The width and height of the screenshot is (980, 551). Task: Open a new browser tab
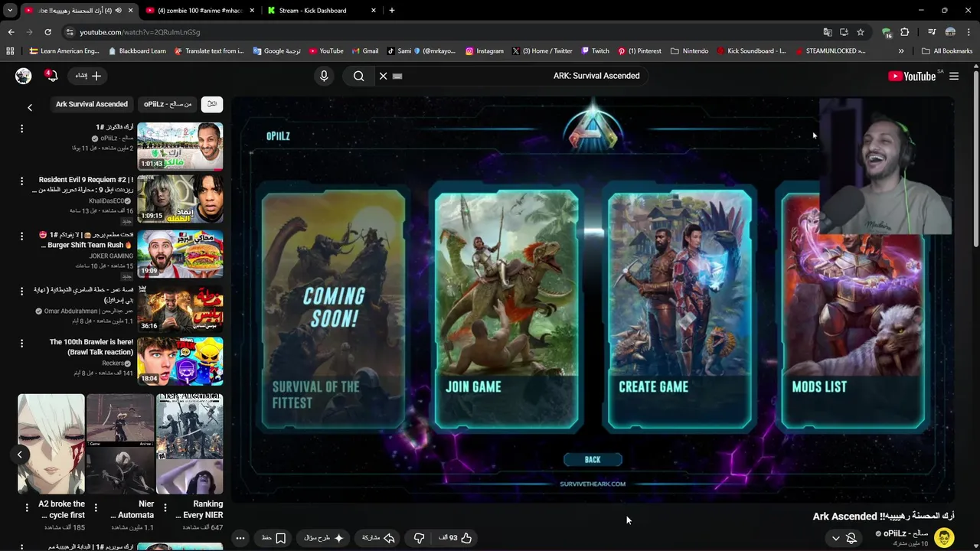pos(392,11)
